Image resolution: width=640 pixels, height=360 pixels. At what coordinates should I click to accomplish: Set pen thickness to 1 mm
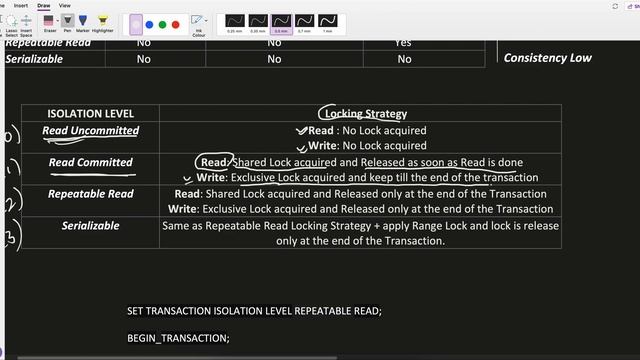(x=328, y=24)
